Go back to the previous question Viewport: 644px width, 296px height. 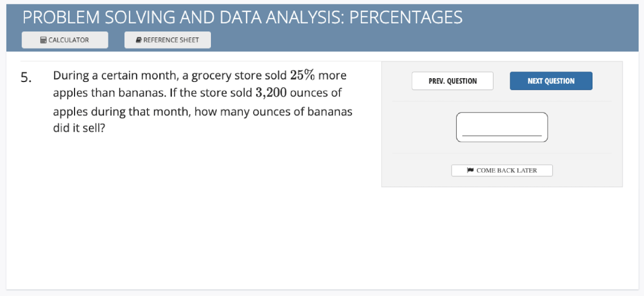(452, 81)
